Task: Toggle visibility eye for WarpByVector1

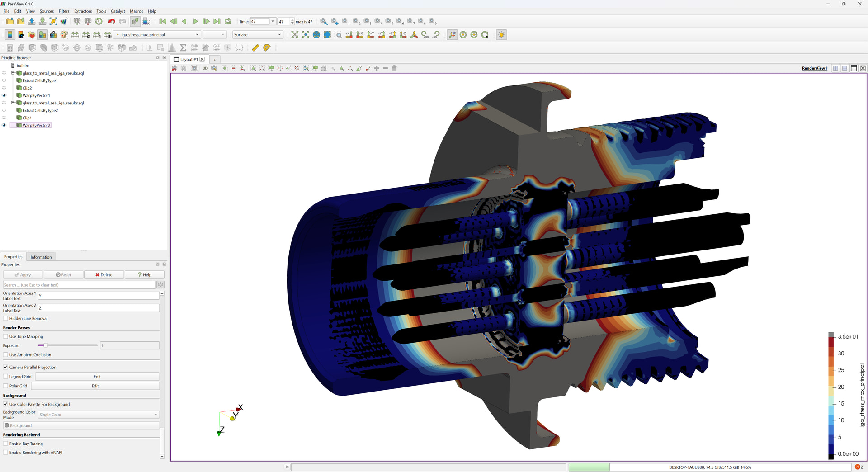Action: (x=5, y=95)
